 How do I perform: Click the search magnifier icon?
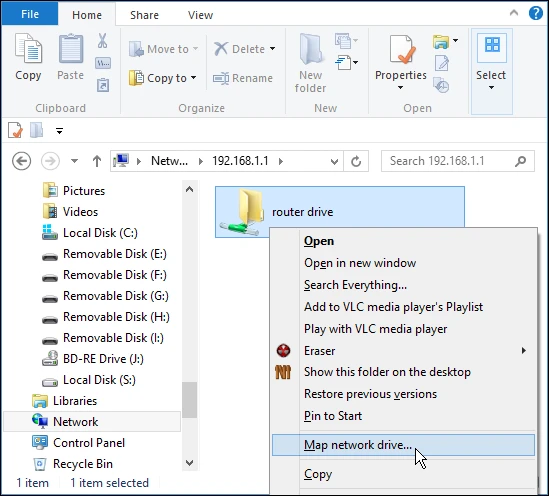(x=520, y=161)
